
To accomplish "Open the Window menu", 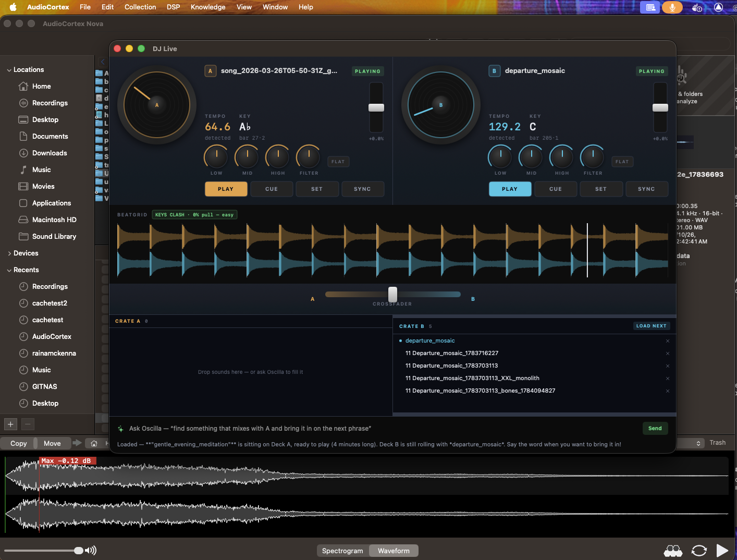I will coord(275,7).
